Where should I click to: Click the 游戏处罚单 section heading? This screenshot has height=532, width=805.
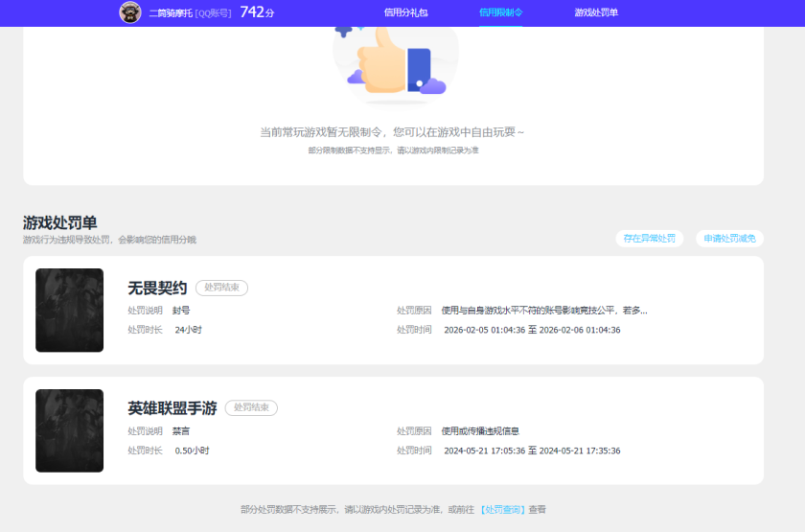pyautogui.click(x=60, y=222)
